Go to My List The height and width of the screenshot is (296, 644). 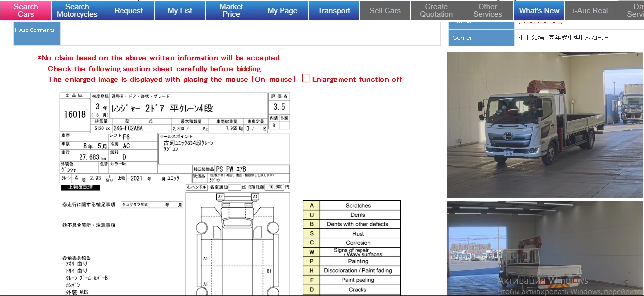pos(180,10)
